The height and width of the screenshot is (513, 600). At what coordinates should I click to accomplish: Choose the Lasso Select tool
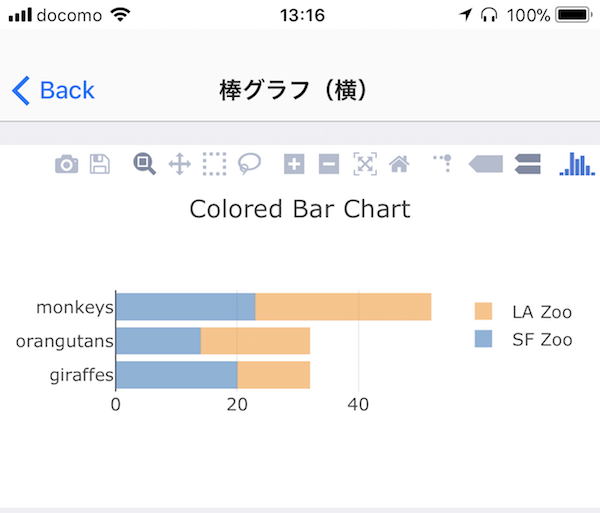(x=249, y=164)
